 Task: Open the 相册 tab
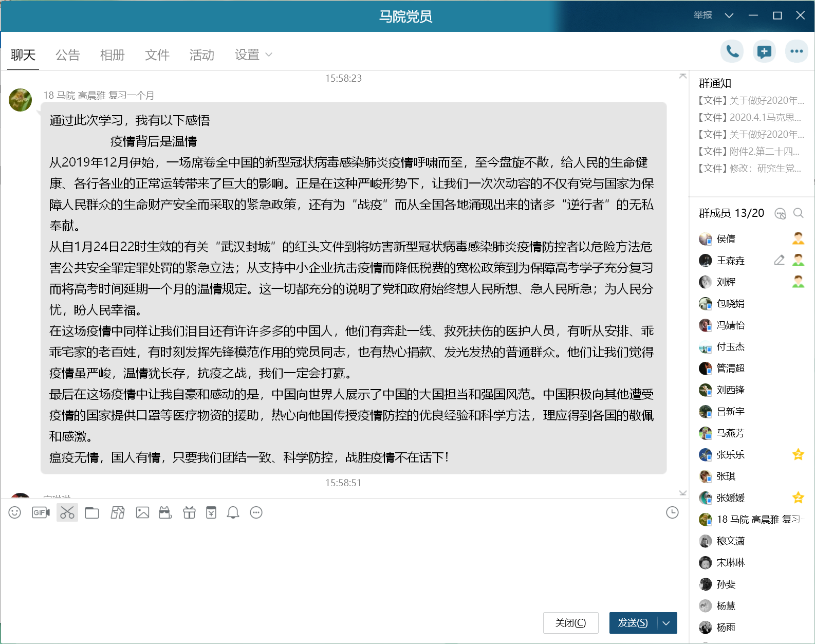(x=113, y=55)
